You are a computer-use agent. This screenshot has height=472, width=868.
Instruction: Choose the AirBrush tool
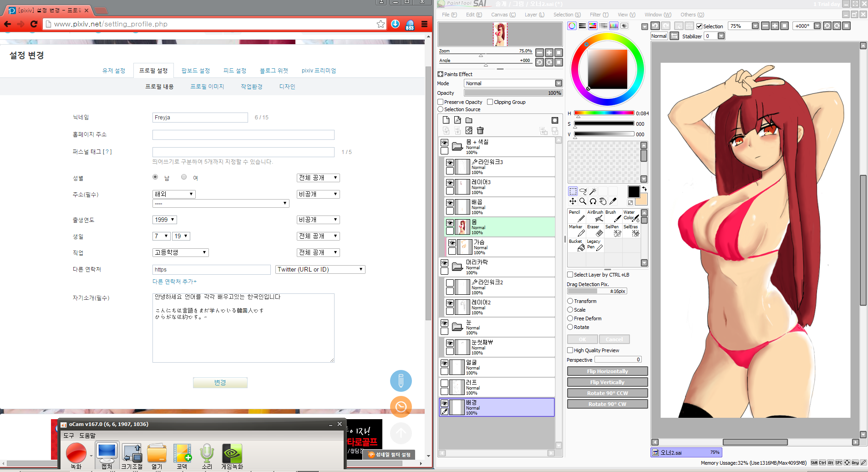point(595,216)
